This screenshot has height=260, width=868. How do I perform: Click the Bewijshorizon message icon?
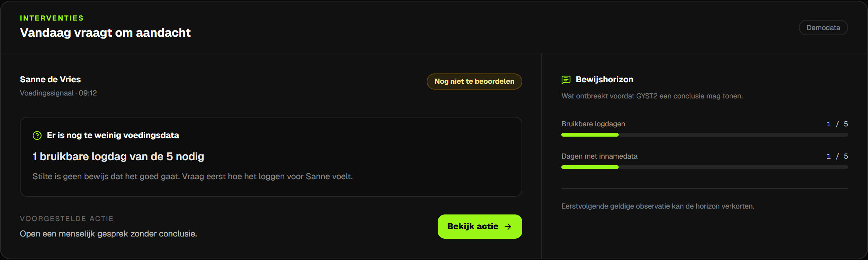tap(566, 80)
